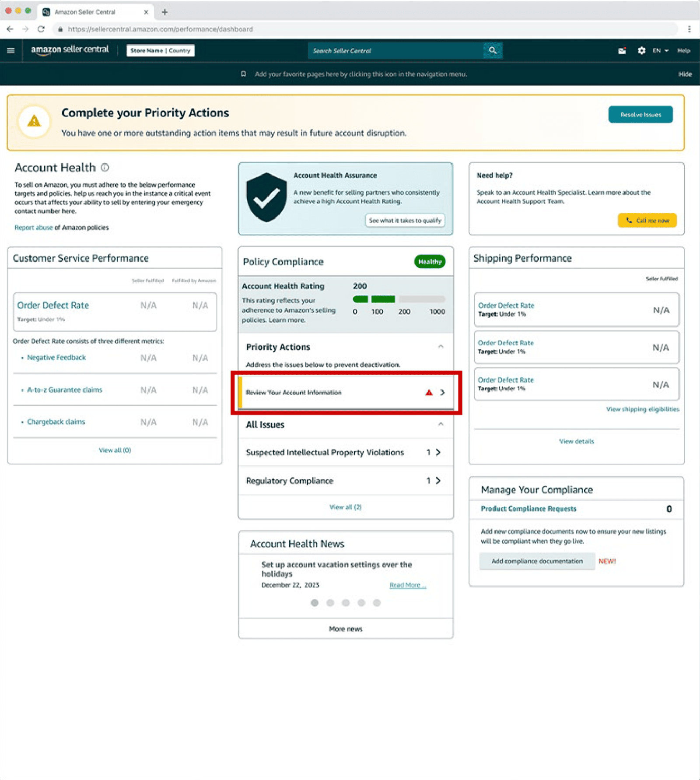Screen dimensions: 700x780
Task: Click the Healthy status badge
Action: (x=430, y=262)
